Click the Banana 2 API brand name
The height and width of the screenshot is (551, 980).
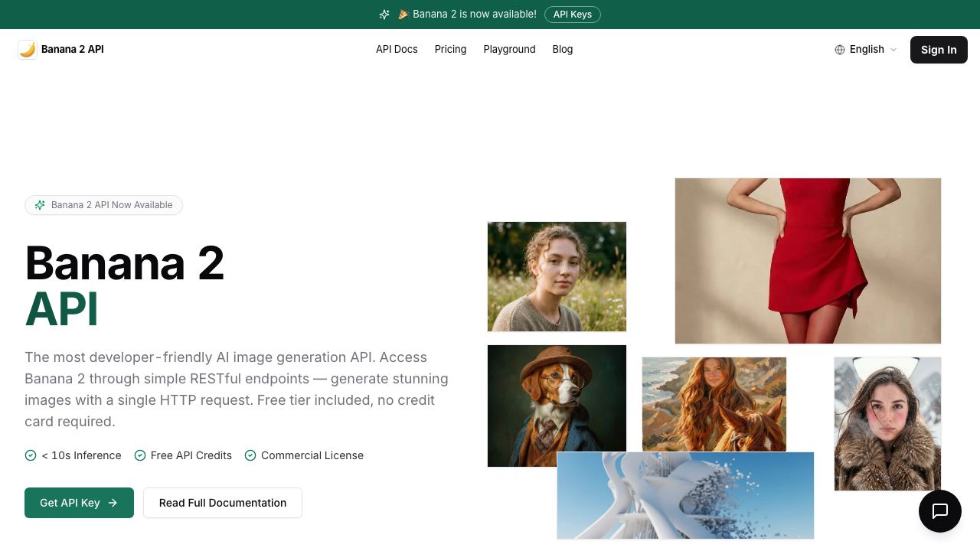click(x=73, y=50)
